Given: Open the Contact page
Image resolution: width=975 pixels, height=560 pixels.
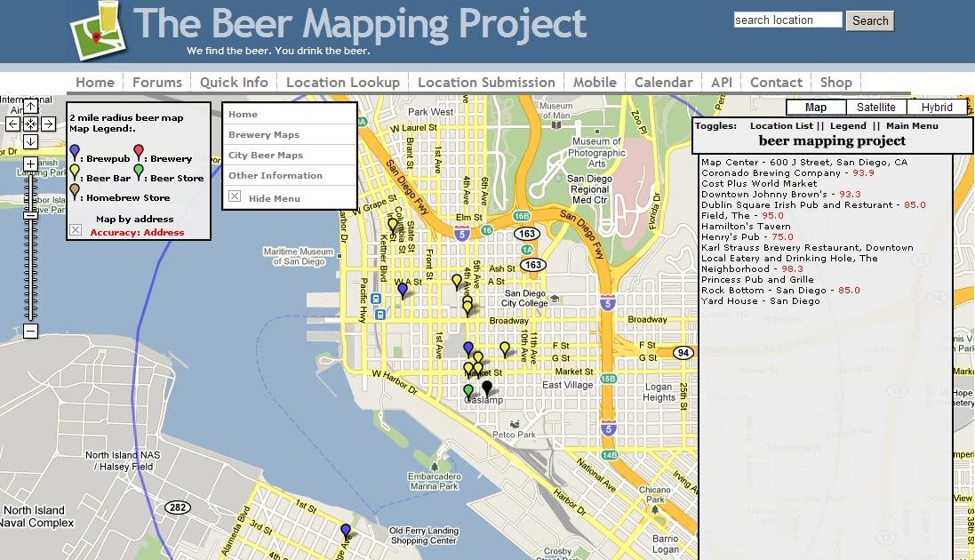Looking at the screenshot, I should (776, 82).
